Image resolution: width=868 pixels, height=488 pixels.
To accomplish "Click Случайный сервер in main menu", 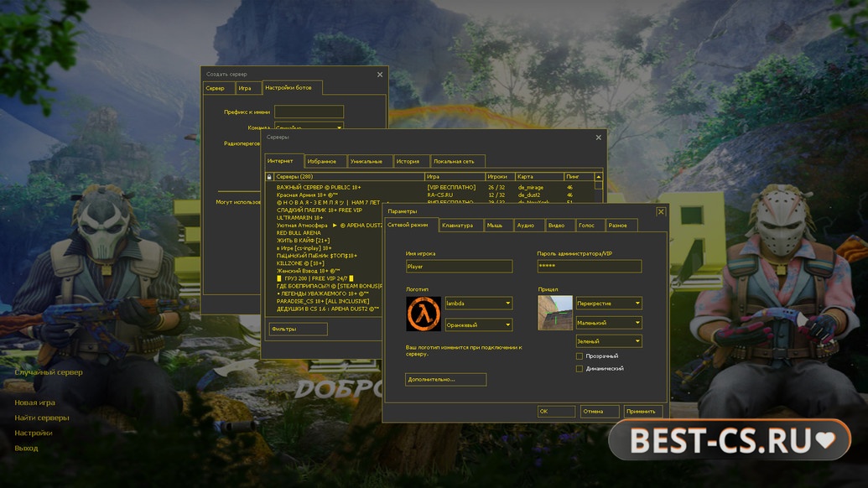I will tap(49, 372).
